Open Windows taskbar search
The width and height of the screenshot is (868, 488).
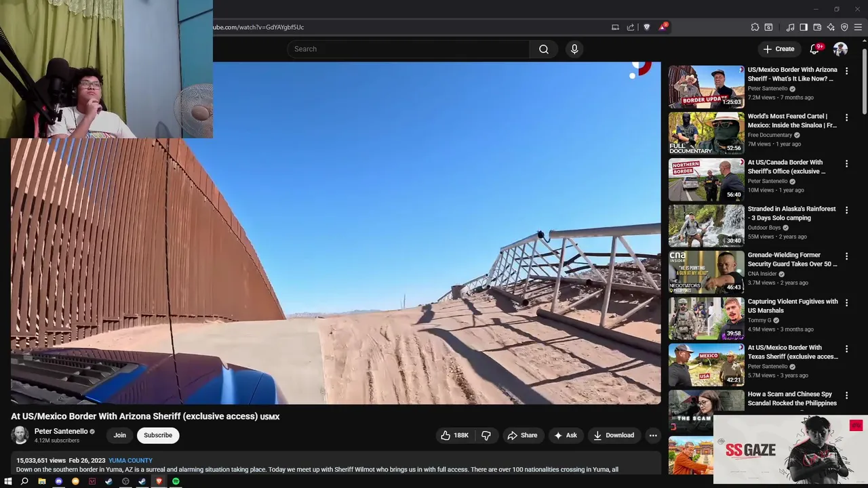(x=24, y=481)
